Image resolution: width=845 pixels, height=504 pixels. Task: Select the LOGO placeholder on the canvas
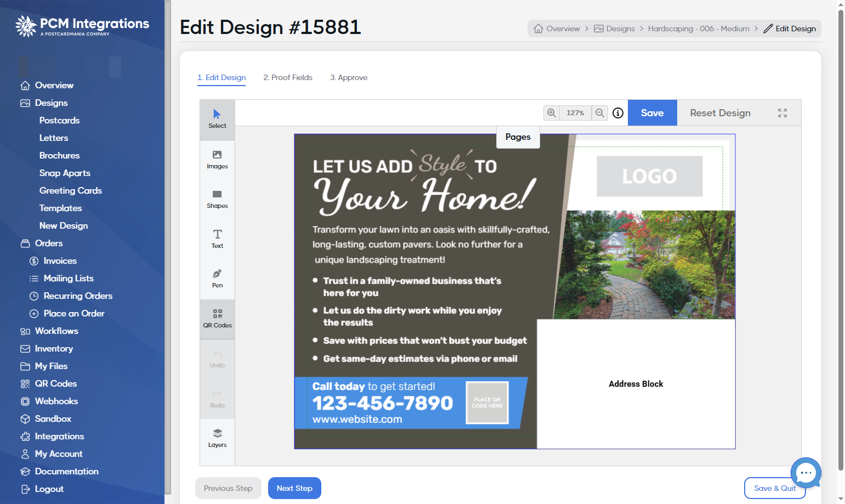click(x=650, y=177)
